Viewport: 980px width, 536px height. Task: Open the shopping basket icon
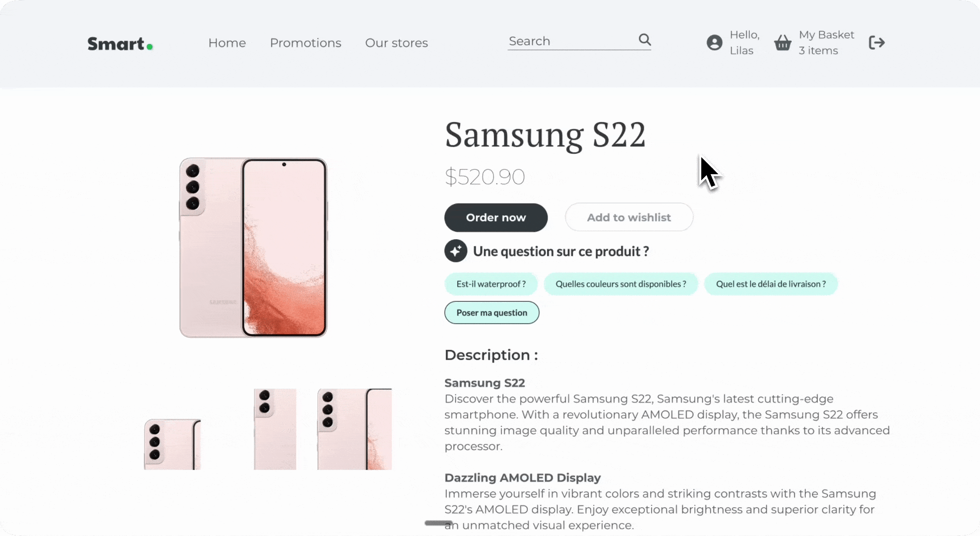point(783,43)
